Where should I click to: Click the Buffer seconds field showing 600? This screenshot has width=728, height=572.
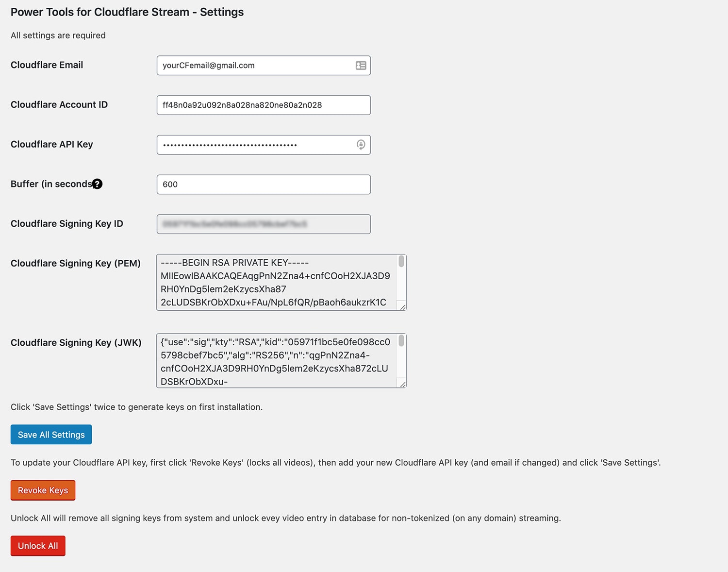(264, 185)
